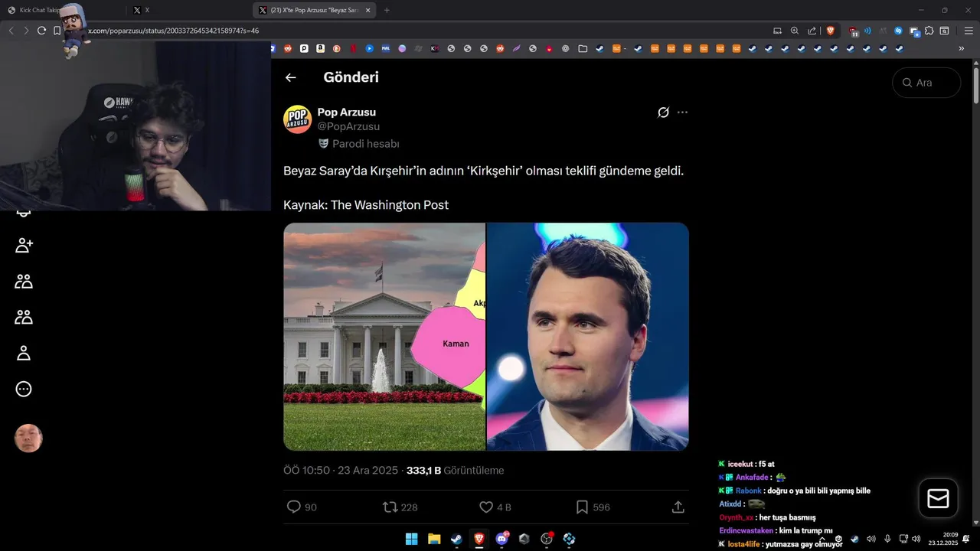Image resolution: width=980 pixels, height=551 pixels.
Task: Open the lower group-of-people sidebar icon
Action: point(24,317)
